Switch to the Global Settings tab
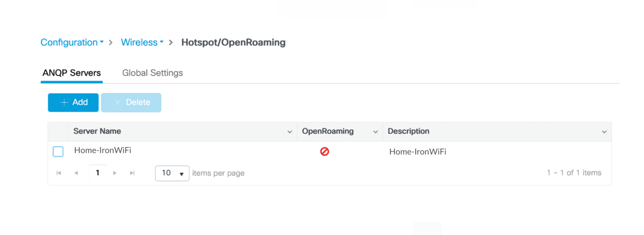The height and width of the screenshot is (235, 644). point(153,73)
